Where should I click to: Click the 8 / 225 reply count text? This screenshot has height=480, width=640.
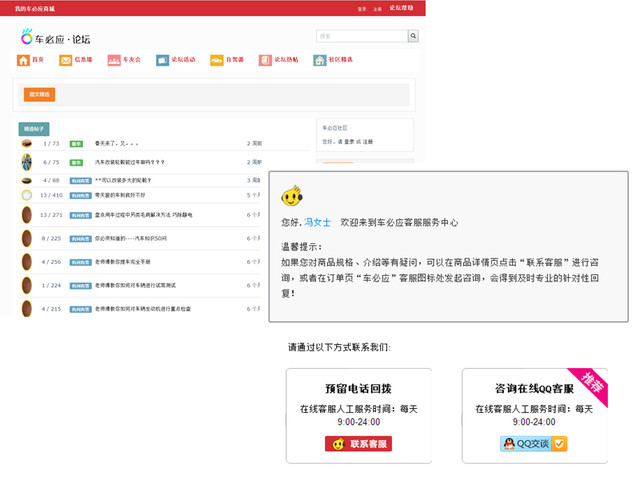pos(51,238)
